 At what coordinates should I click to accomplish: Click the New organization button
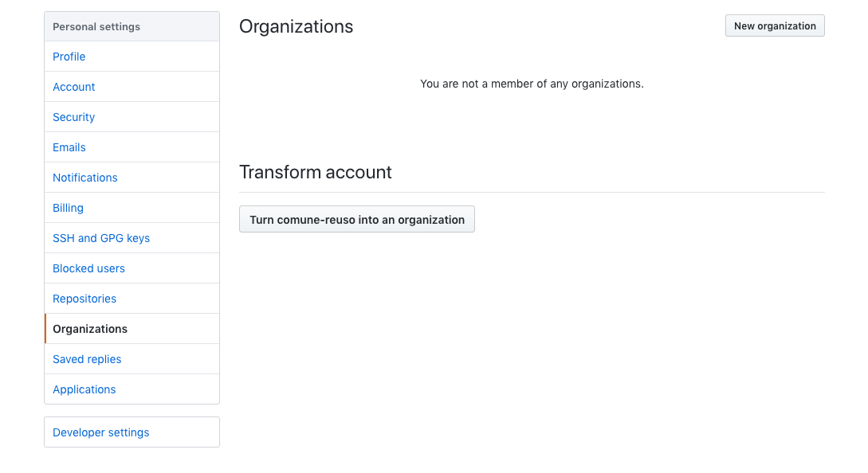775,26
